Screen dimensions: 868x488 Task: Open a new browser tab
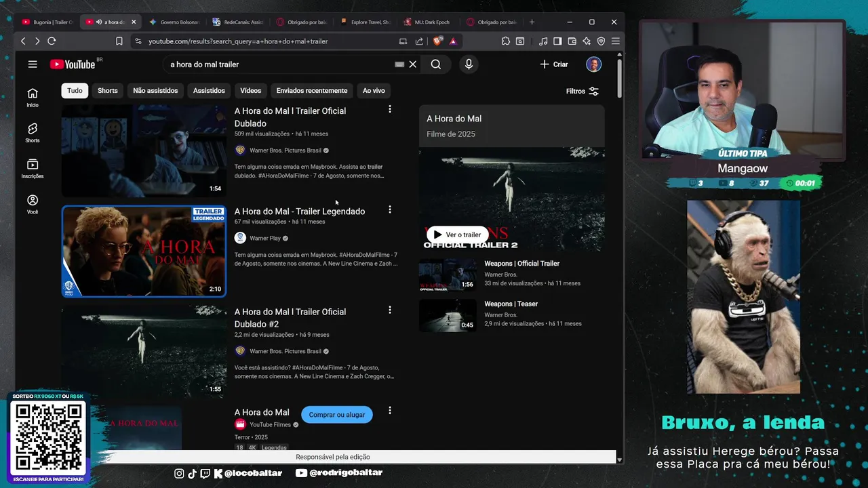click(532, 22)
